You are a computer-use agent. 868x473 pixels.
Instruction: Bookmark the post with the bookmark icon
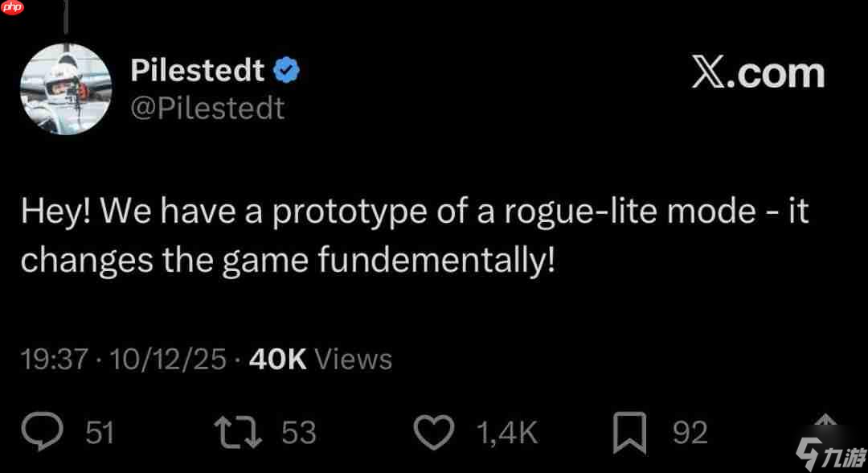(632, 433)
